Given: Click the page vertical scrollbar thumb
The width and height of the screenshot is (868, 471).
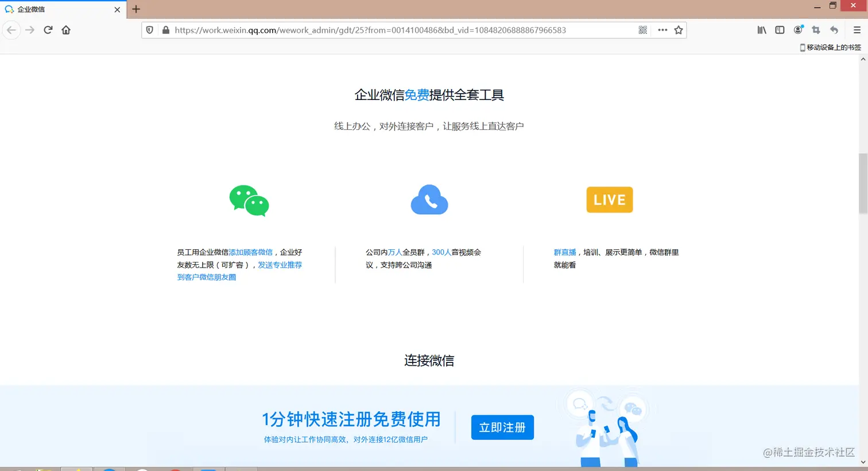Looking at the screenshot, I should (863, 184).
